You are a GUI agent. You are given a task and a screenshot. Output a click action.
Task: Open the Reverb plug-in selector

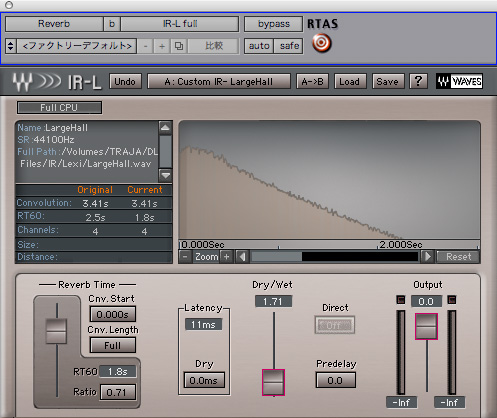click(x=54, y=24)
